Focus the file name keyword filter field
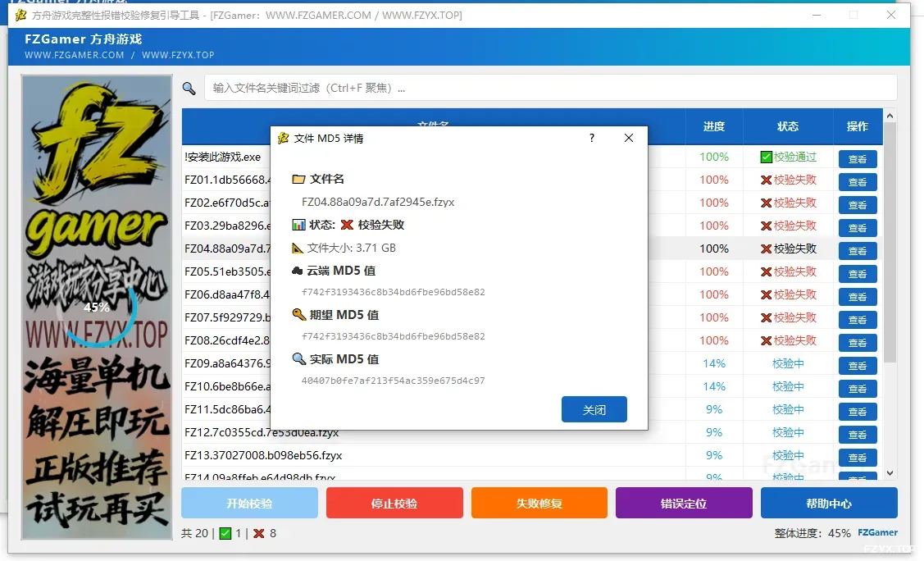 550,88
